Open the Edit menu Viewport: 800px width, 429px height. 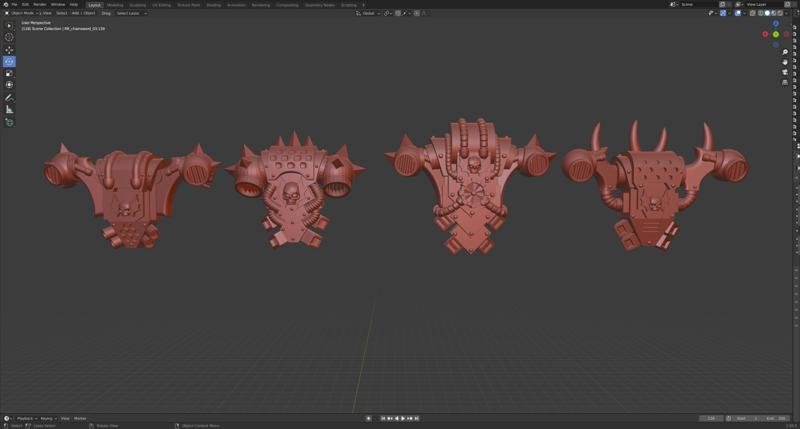point(26,5)
